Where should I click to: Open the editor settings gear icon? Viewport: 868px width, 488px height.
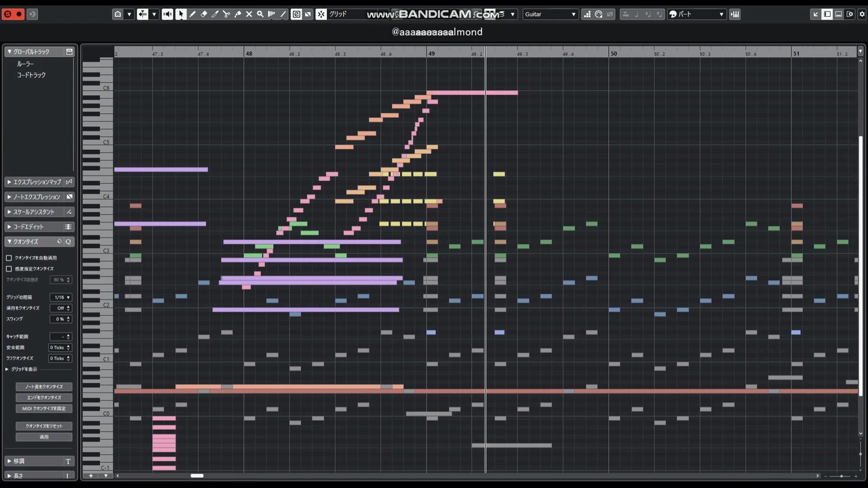pos(862,14)
